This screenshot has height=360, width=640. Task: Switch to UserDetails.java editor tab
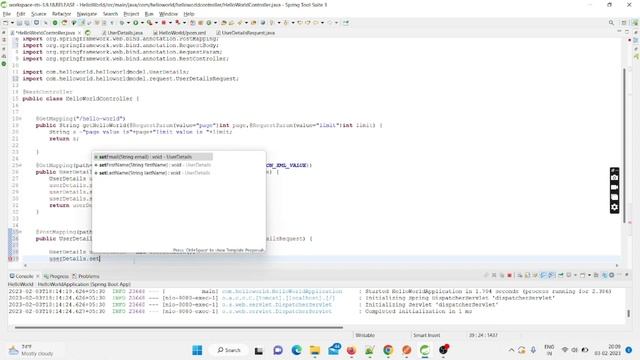tap(123, 33)
